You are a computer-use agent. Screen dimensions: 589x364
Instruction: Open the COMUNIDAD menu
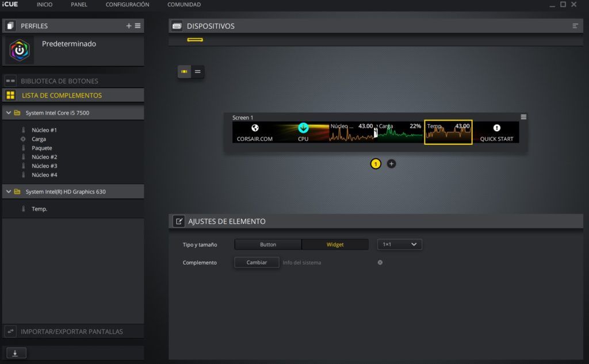coord(184,5)
